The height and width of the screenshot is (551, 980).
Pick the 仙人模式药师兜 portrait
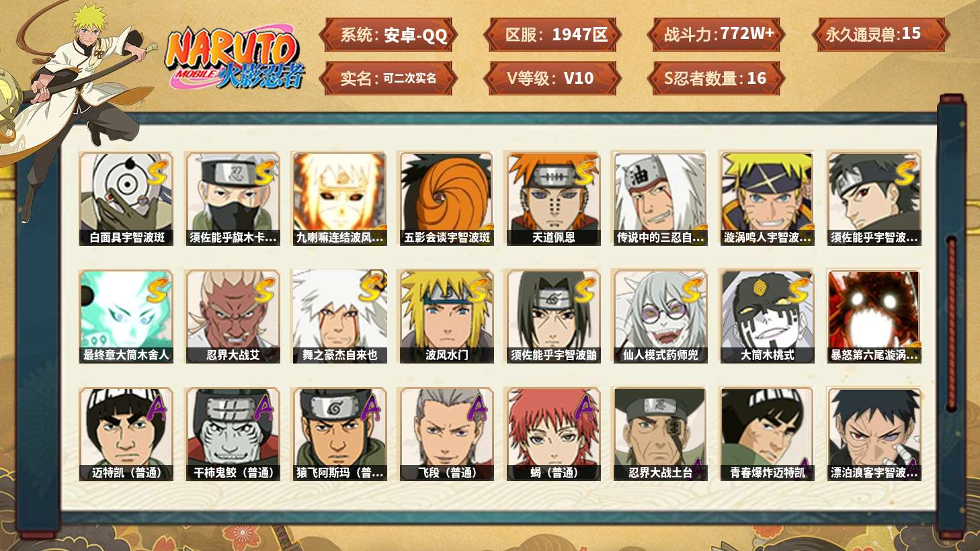(x=660, y=316)
